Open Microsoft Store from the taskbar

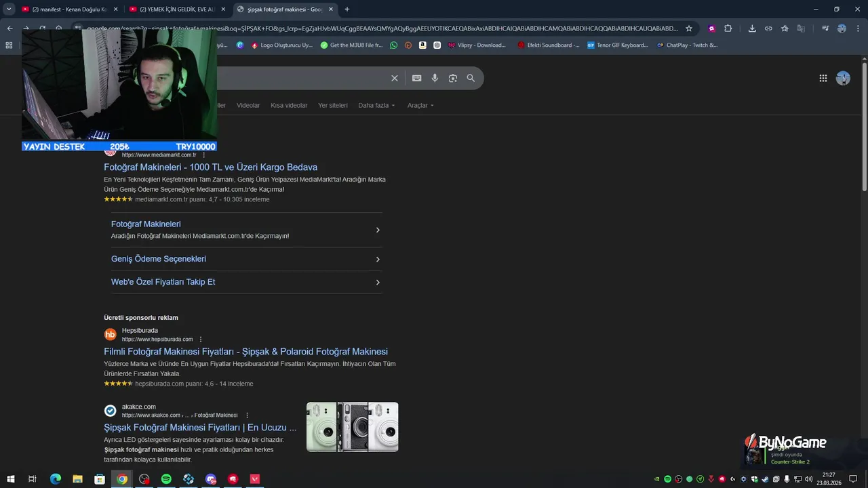click(x=100, y=479)
